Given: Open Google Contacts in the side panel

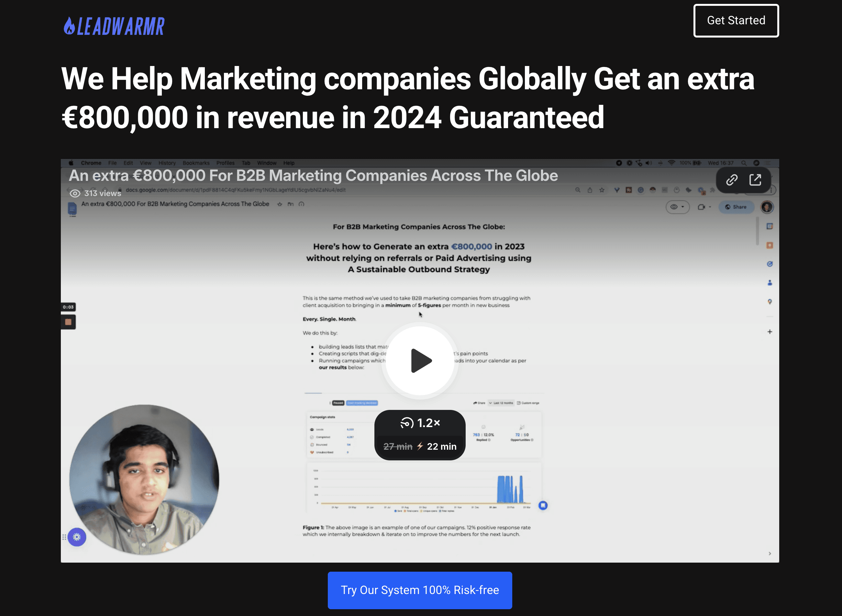Looking at the screenshot, I should click(770, 283).
